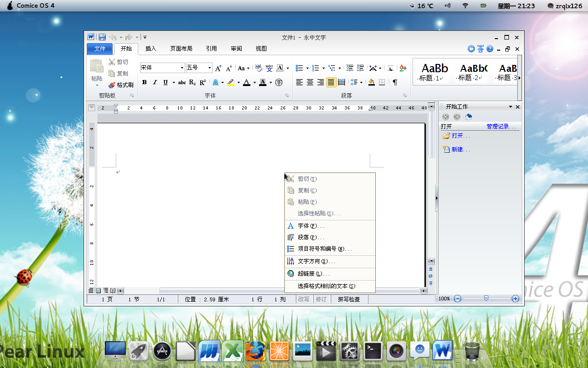Toggle align left
588x368 pixels.
tap(300, 82)
